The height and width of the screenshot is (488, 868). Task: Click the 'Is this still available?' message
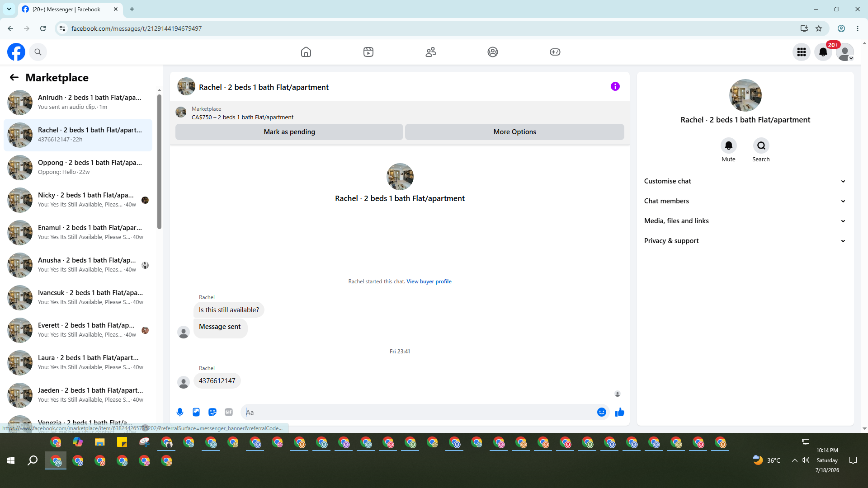click(x=229, y=310)
